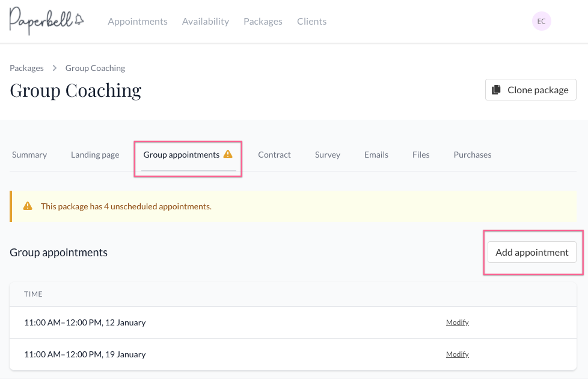The height and width of the screenshot is (379, 588).
Task: Click the breadcrumb chevron after Packages
Action: point(54,68)
